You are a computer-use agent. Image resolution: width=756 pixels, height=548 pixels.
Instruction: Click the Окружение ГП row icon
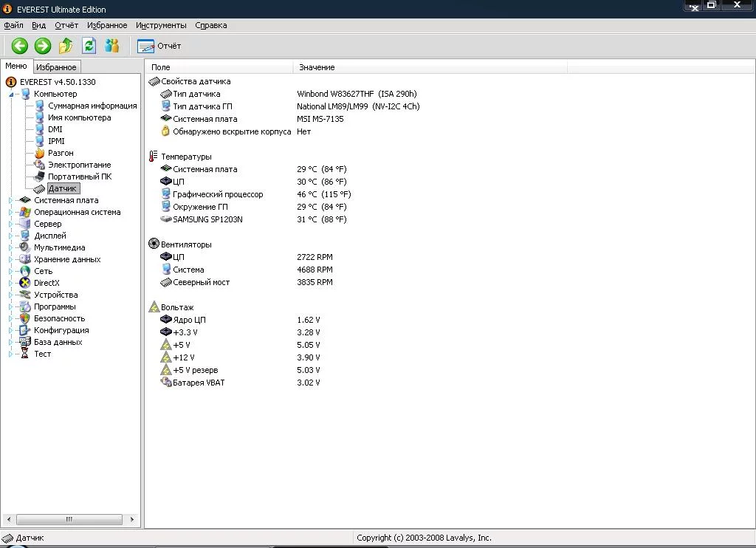point(166,207)
